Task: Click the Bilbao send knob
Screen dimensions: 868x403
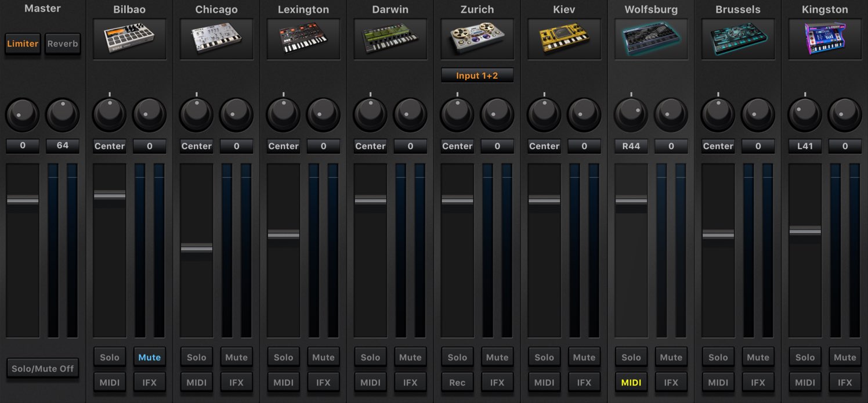Action: [x=150, y=115]
